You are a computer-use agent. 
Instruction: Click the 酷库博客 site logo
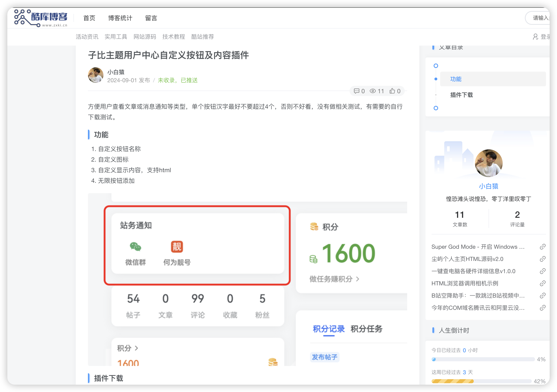tap(40, 18)
